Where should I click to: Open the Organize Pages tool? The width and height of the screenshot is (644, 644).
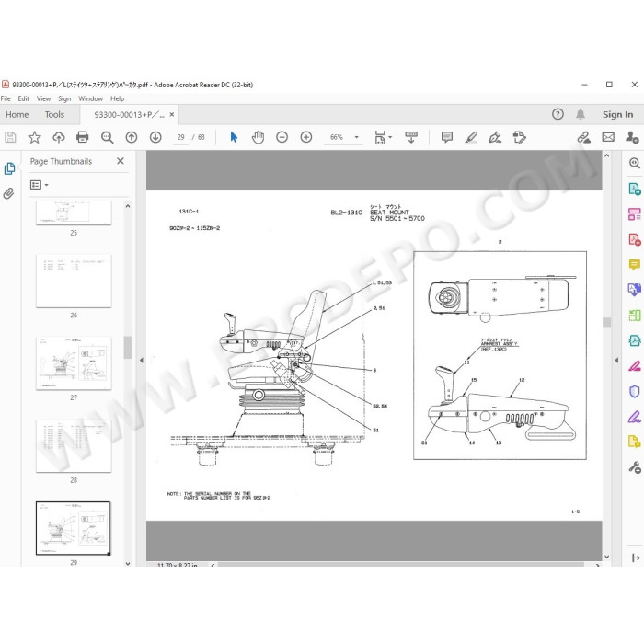click(634, 214)
